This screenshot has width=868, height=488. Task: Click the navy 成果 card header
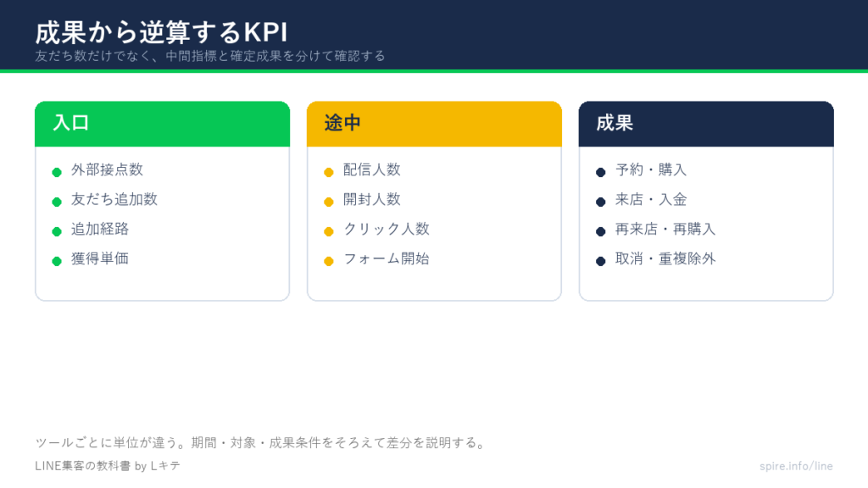[706, 124]
